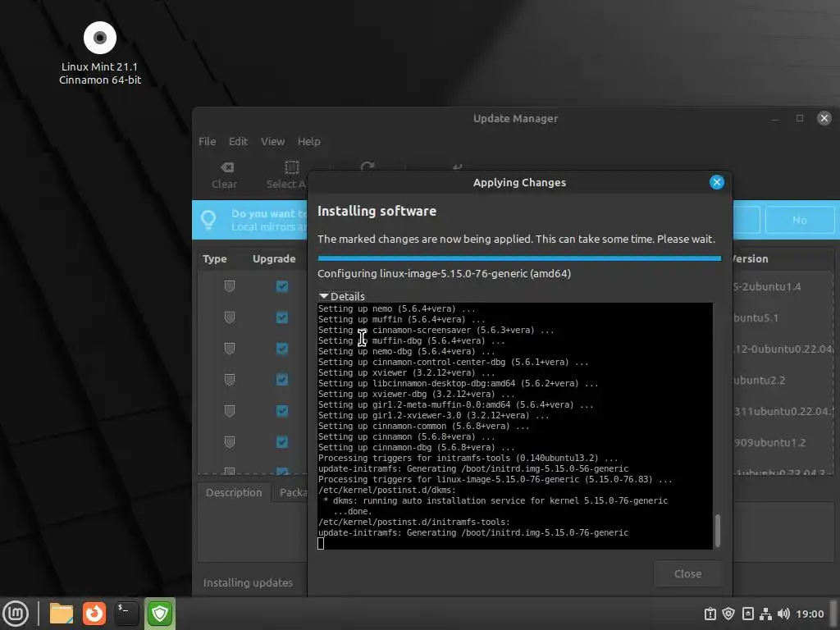Uncheck the upgrade checkbox beside the 909ubuntu1.2 version
The width and height of the screenshot is (840, 630).
[282, 442]
